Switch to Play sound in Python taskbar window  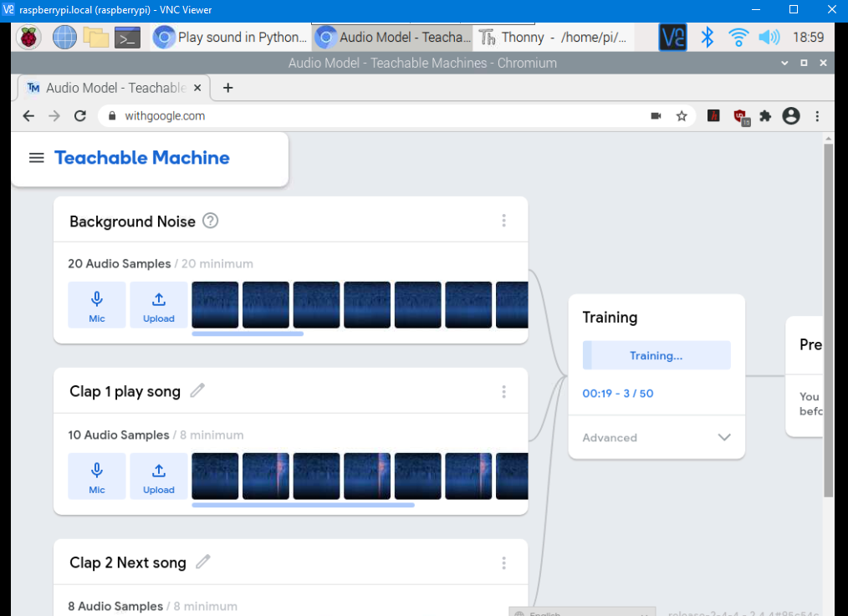230,38
